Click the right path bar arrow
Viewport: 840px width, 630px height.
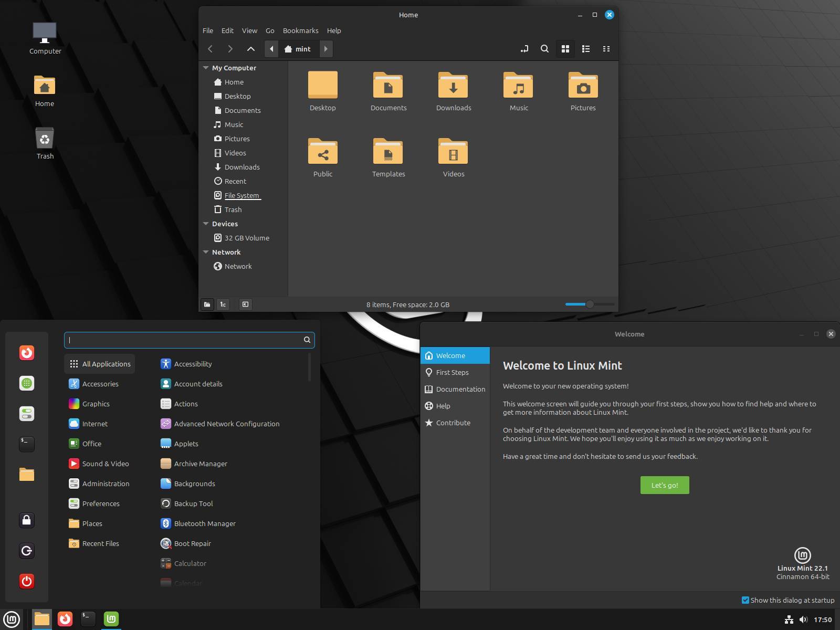325,49
